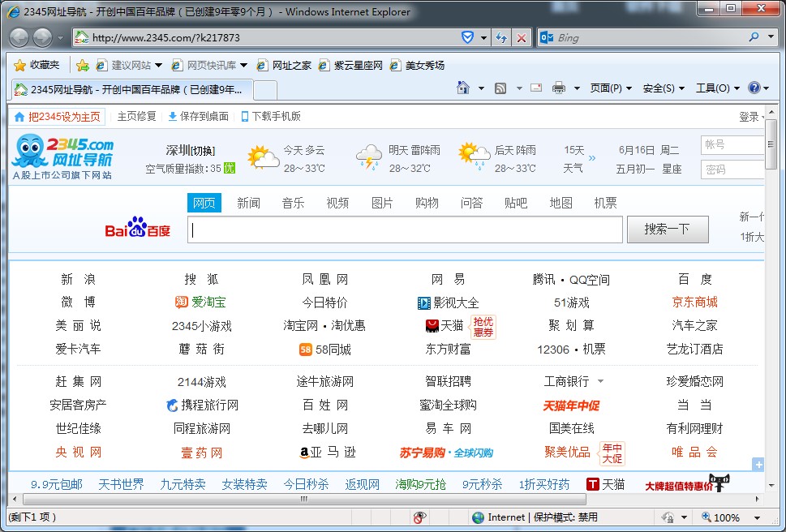Click tomorrow's thunderstorm weather icon
This screenshot has height=532, width=786.
(369, 157)
